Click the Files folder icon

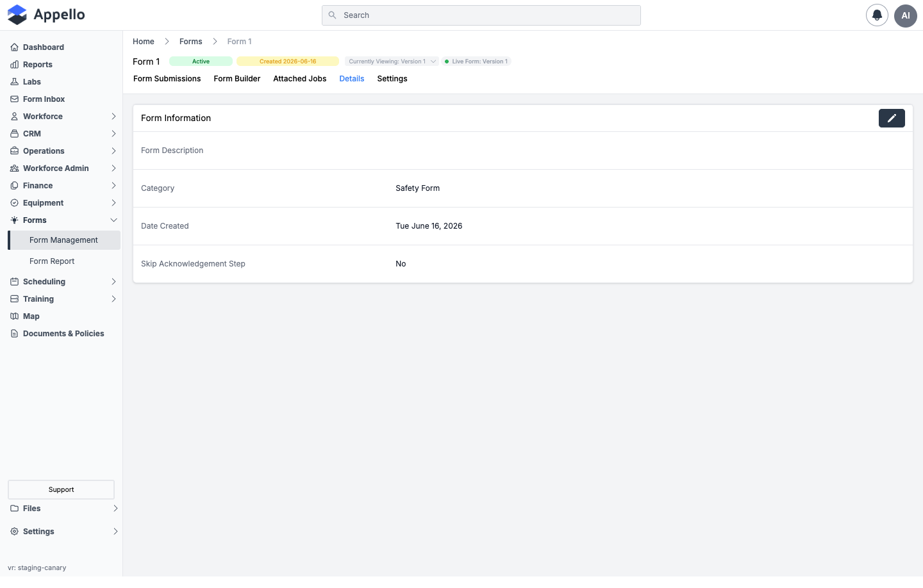click(x=14, y=509)
